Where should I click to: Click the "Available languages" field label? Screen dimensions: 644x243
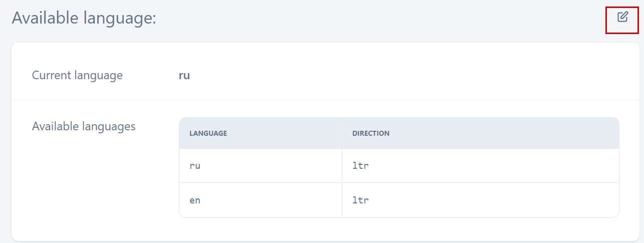[x=84, y=126]
